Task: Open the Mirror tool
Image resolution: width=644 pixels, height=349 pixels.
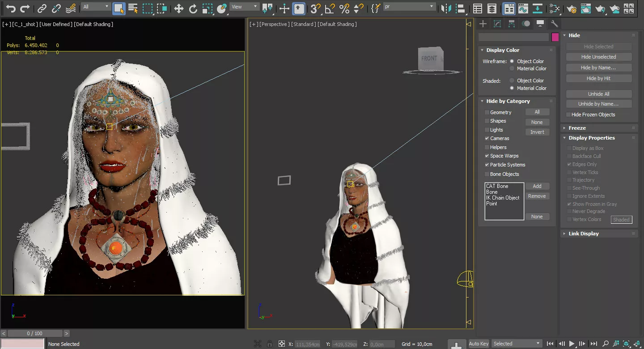Action: click(x=446, y=8)
